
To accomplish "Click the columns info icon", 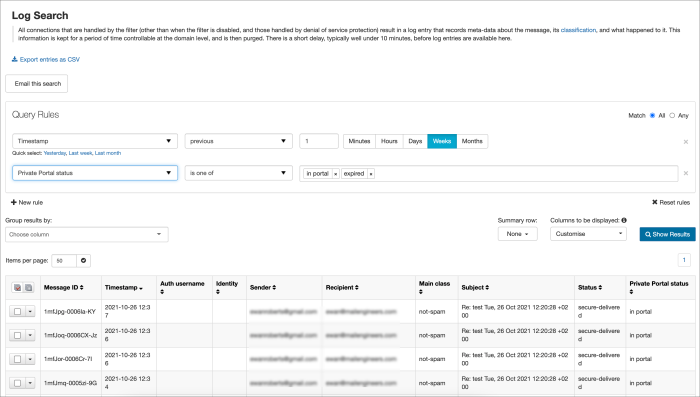I will click(624, 220).
